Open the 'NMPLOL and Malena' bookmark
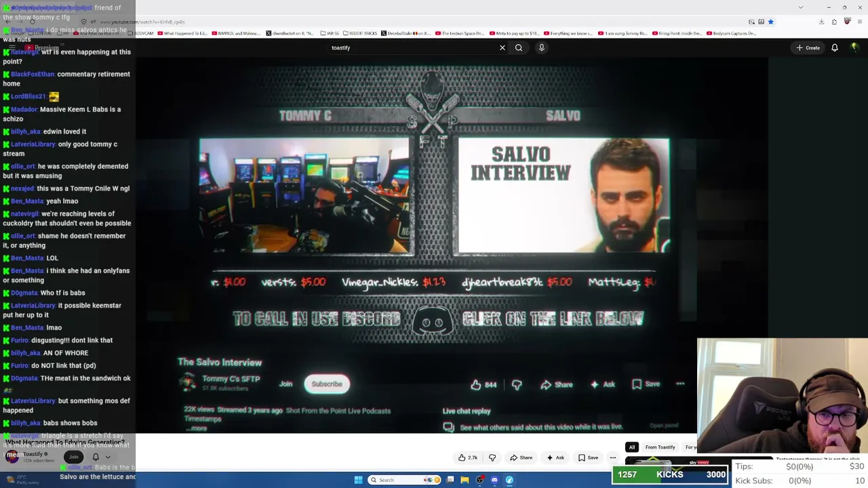This screenshot has height=488, width=868. [x=235, y=33]
